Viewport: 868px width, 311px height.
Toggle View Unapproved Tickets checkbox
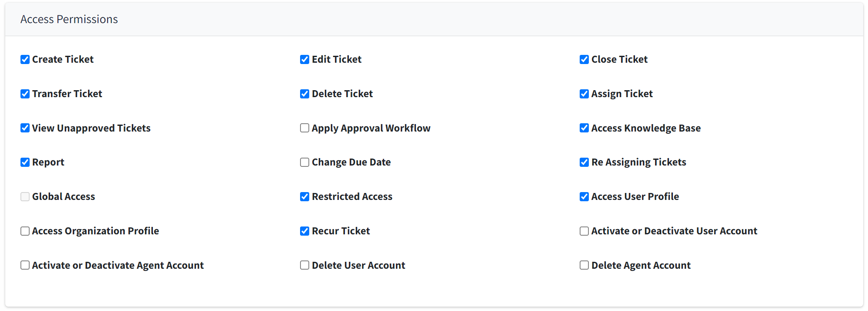(25, 128)
